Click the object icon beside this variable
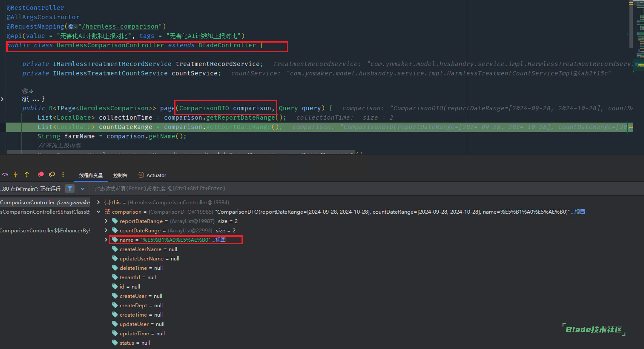 107,202
